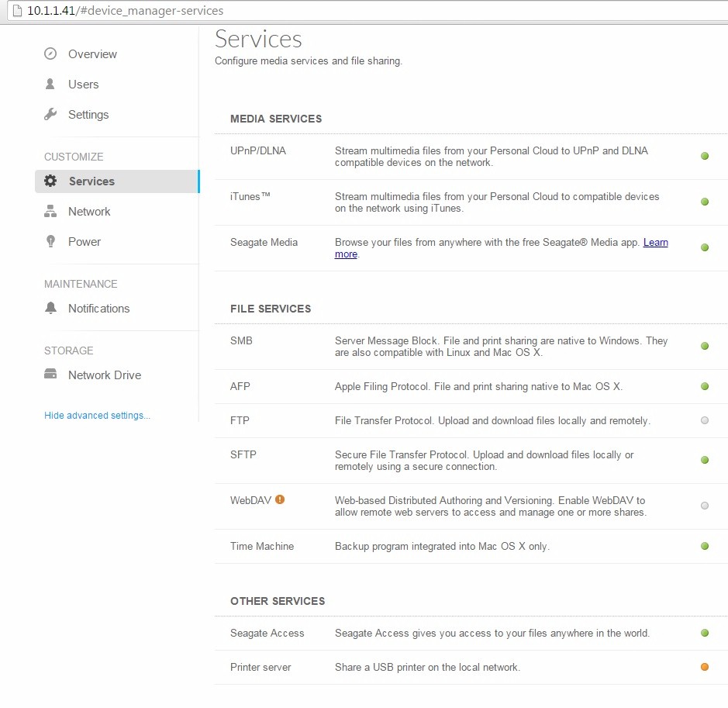Viewport: 728px width, 708px height.
Task: Toggle the Time Machine status dot
Action: coord(704,546)
